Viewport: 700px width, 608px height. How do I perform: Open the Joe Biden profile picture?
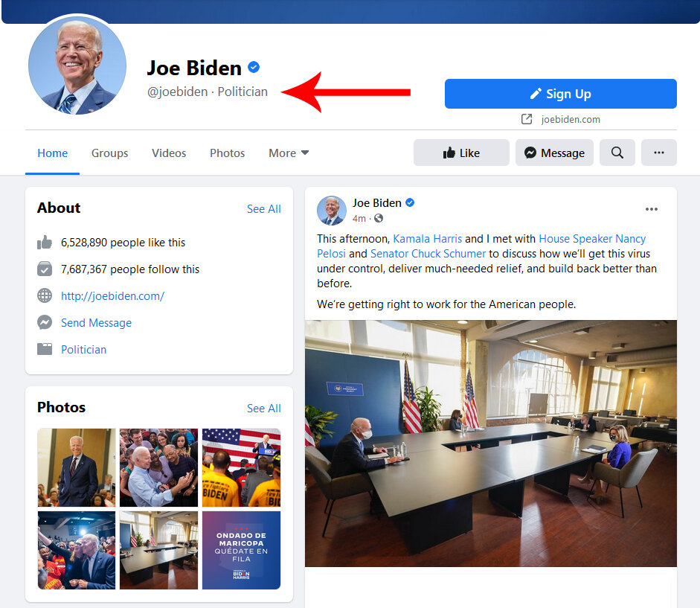coord(77,65)
